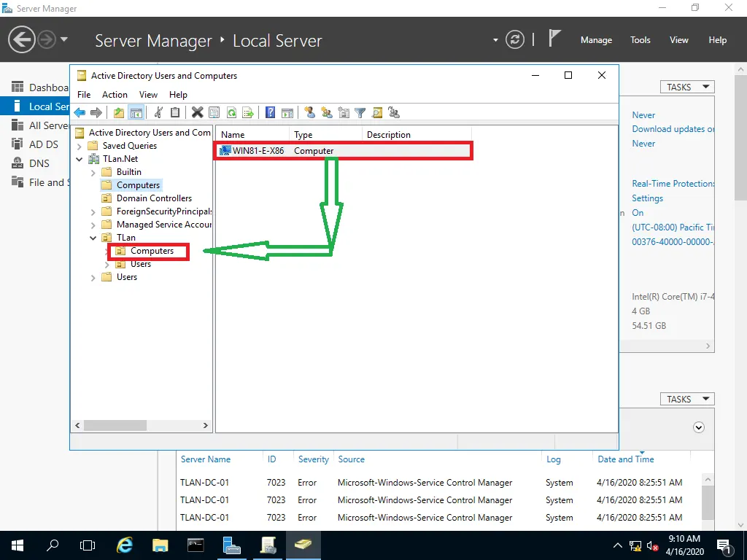Click the Up one level folder icon

(119, 113)
